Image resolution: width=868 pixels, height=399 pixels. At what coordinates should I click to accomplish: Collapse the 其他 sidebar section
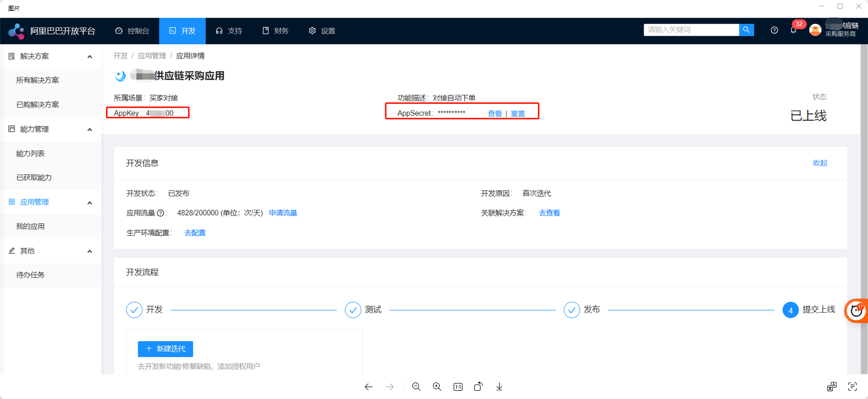click(90, 251)
